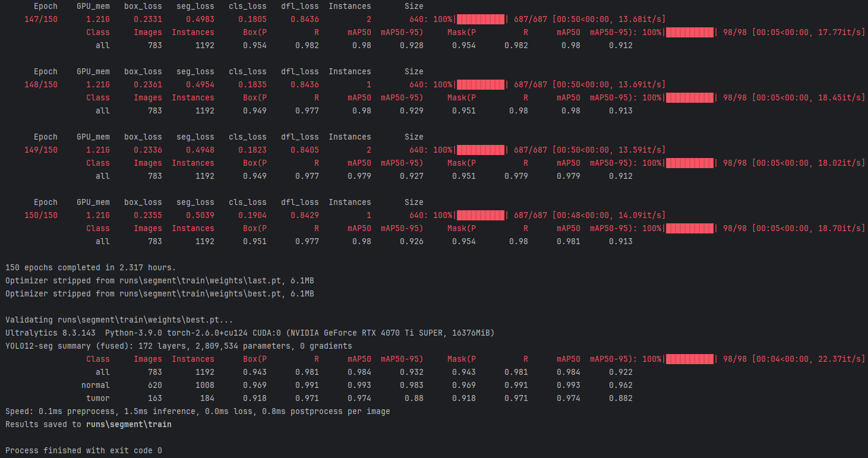The image size is (868, 458).
Task: Click the epoch 150/150 training progress bar
Action: click(x=481, y=216)
